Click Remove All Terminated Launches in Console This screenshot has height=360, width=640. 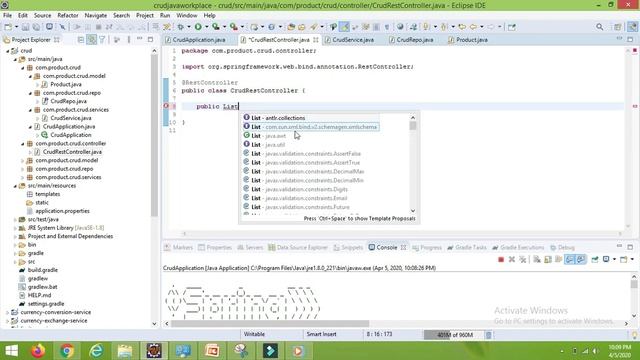tap(522, 260)
